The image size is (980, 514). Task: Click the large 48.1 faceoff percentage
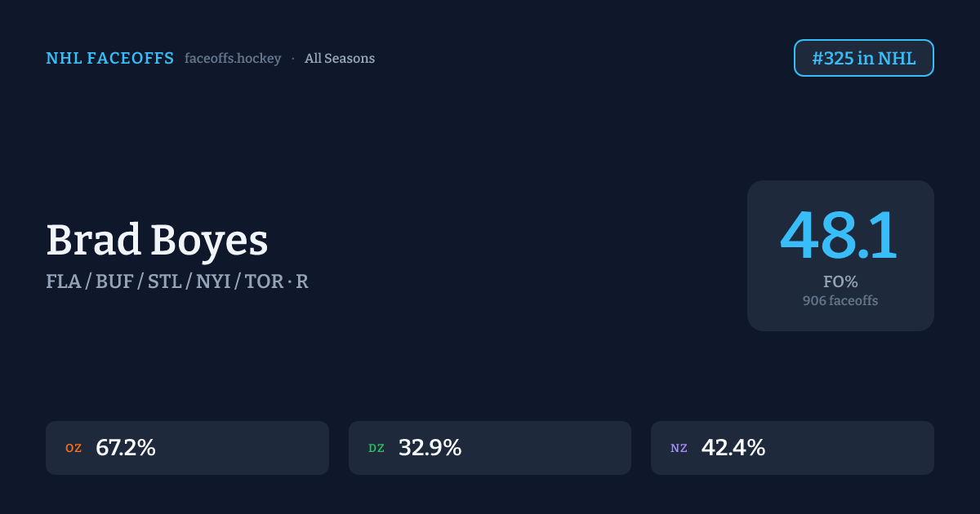point(840,236)
